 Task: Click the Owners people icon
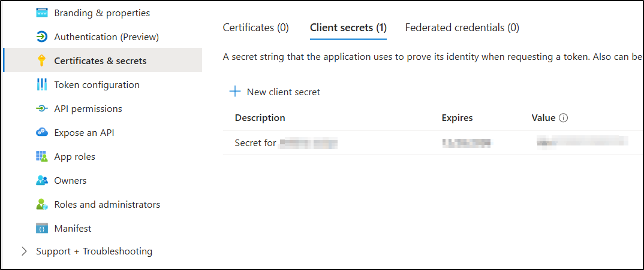click(x=42, y=181)
